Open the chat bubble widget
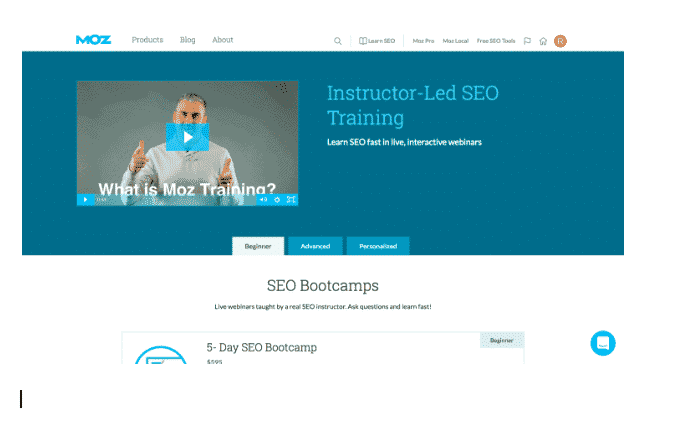This screenshot has height=429, width=684. [x=603, y=343]
